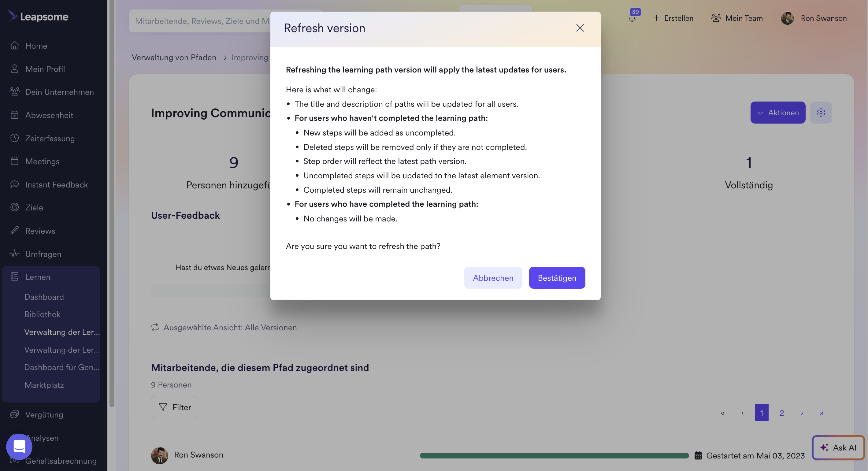Click the Leapsome logo
This screenshot has height=471, width=868.
pyautogui.click(x=38, y=16)
